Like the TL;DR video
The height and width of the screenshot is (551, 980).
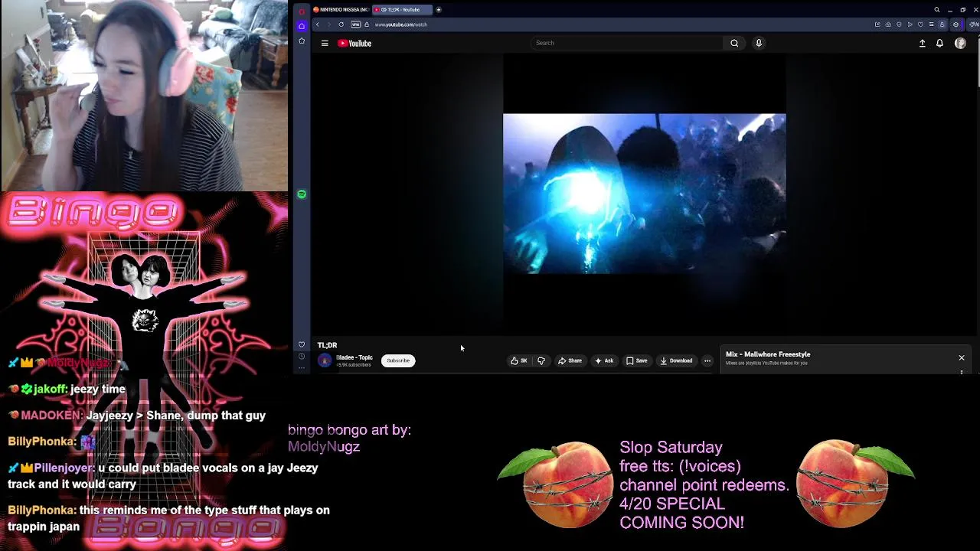[x=520, y=360]
